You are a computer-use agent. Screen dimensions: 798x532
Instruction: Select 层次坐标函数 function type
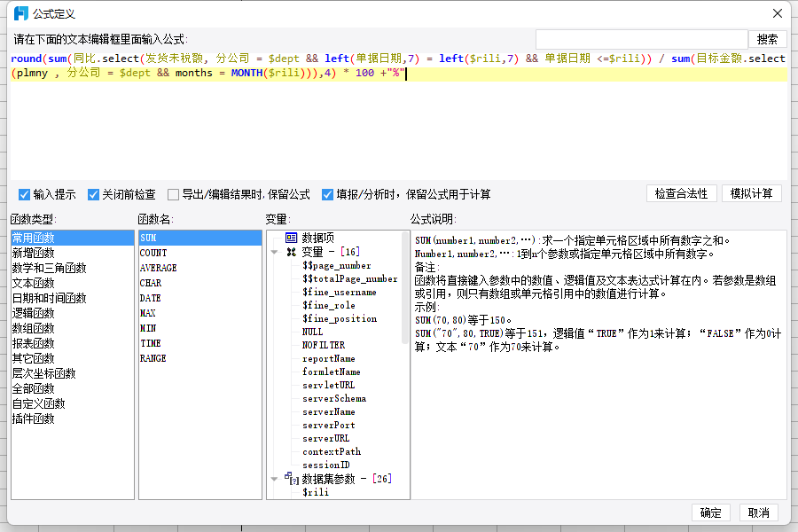[73, 373]
